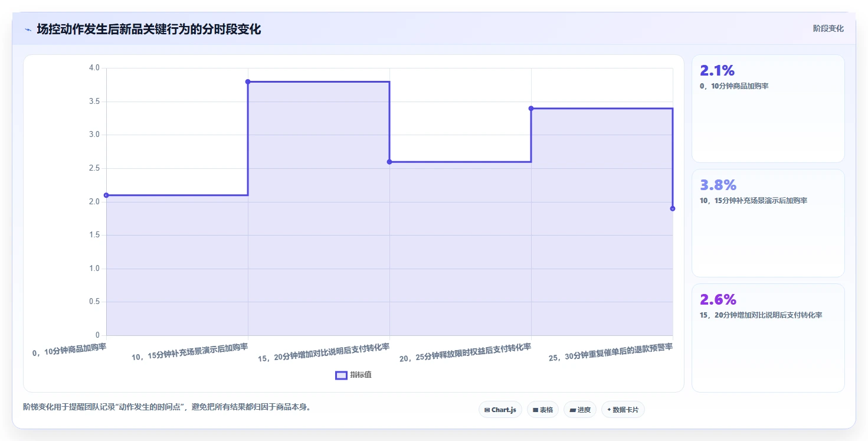
Task: Click the 0.5 y-axis tick label
Action: point(94,302)
